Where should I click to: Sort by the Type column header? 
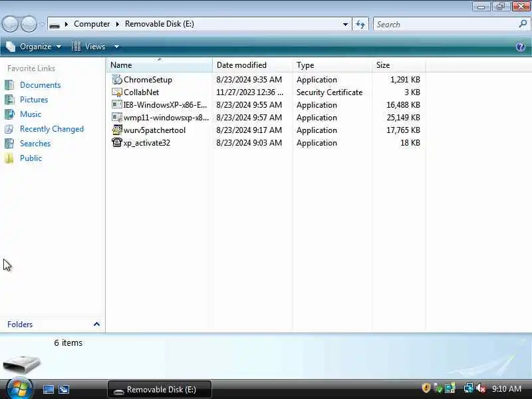tap(332, 65)
